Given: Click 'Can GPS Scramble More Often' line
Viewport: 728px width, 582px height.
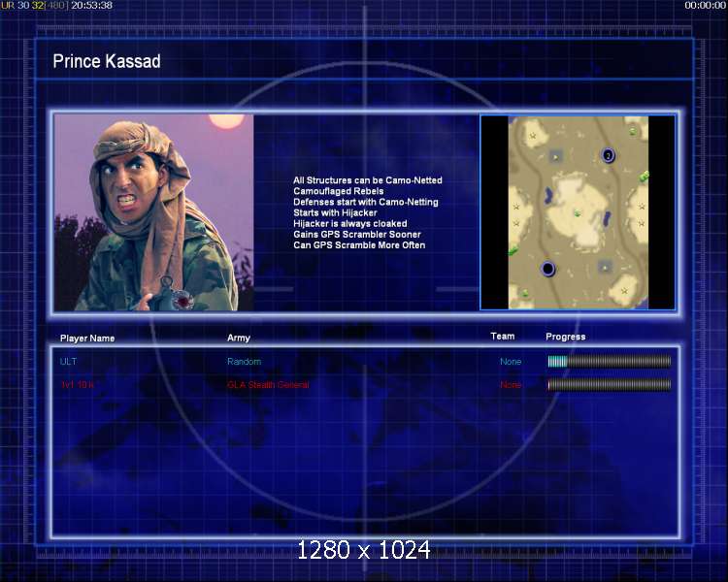Looking at the screenshot, I should [x=359, y=245].
